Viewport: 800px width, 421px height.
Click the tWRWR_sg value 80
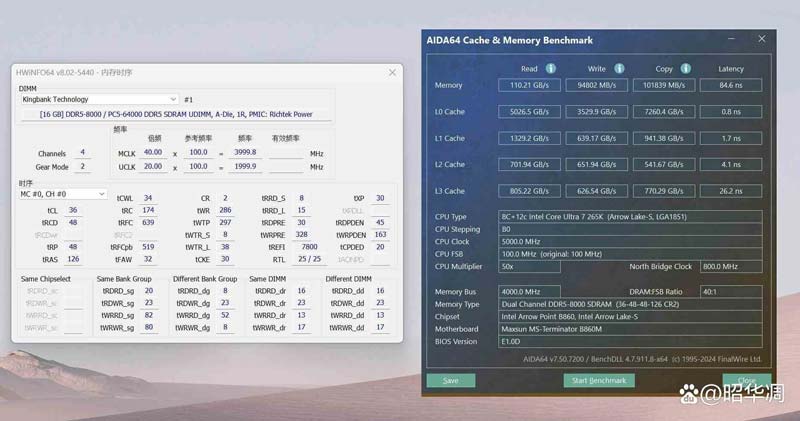point(148,328)
